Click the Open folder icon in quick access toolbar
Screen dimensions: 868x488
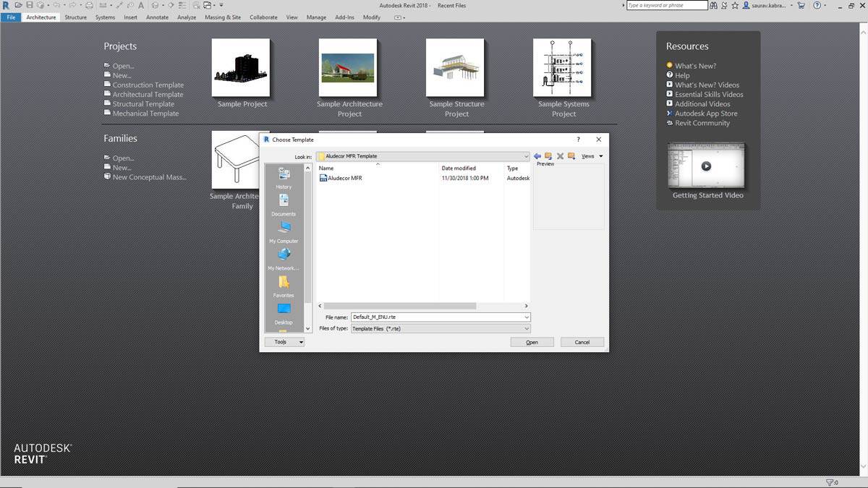18,5
